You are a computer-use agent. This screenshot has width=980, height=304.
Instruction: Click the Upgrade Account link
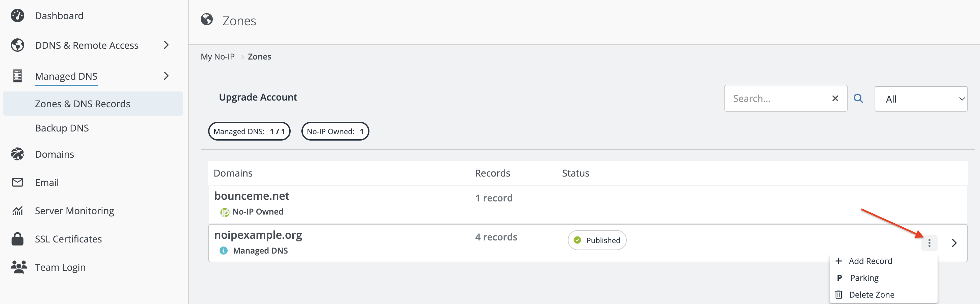[x=258, y=97]
